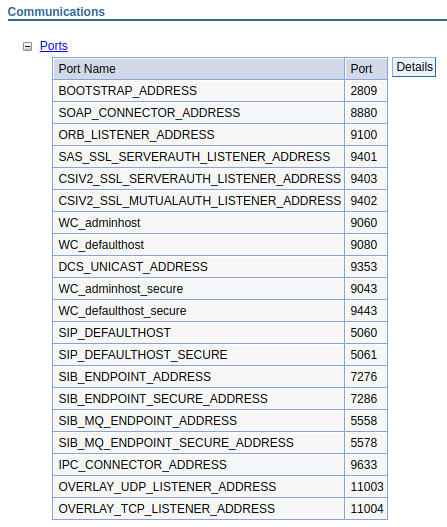Viewport: 447px width, 527px height.
Task: Select the Port column header
Action: coord(366,69)
